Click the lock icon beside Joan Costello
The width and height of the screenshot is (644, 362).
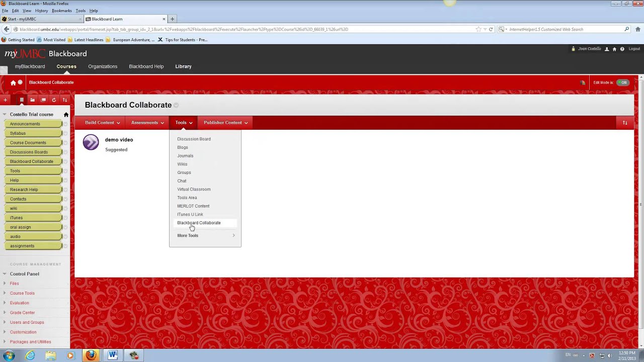(573, 49)
